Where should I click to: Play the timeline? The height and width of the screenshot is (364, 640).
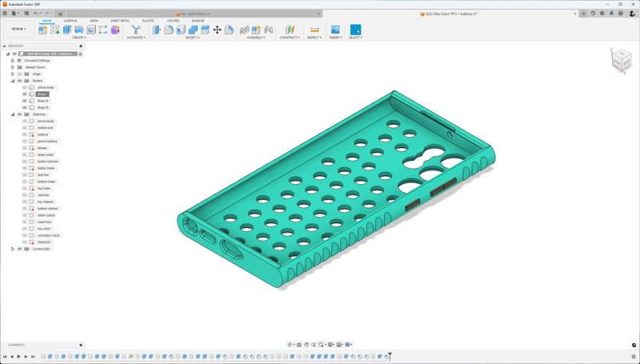pos(18,357)
